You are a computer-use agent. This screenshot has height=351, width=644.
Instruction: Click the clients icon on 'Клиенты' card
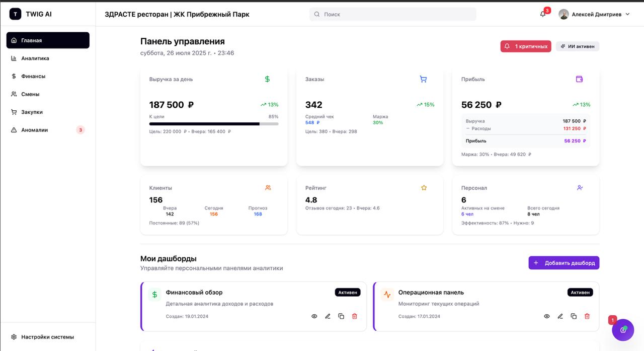[x=268, y=187]
